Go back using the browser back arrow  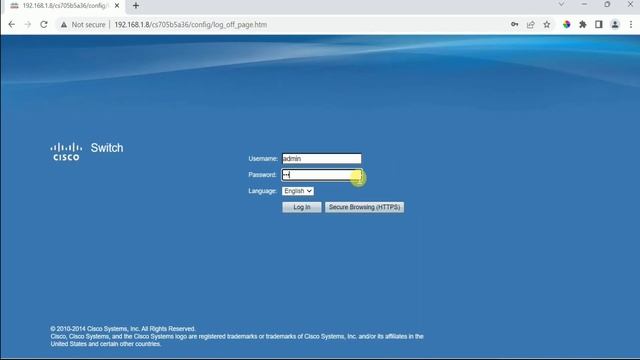11,24
